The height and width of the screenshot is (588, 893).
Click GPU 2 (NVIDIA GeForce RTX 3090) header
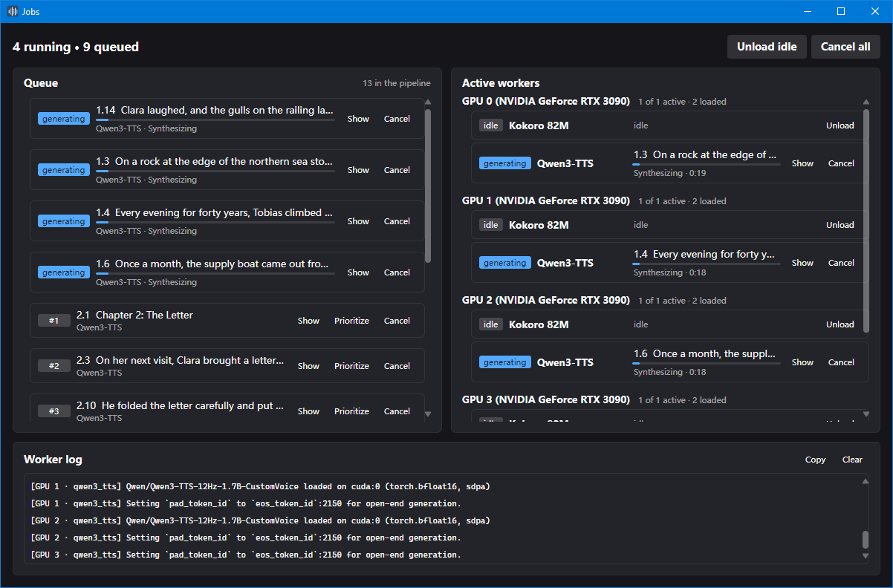pyautogui.click(x=546, y=300)
